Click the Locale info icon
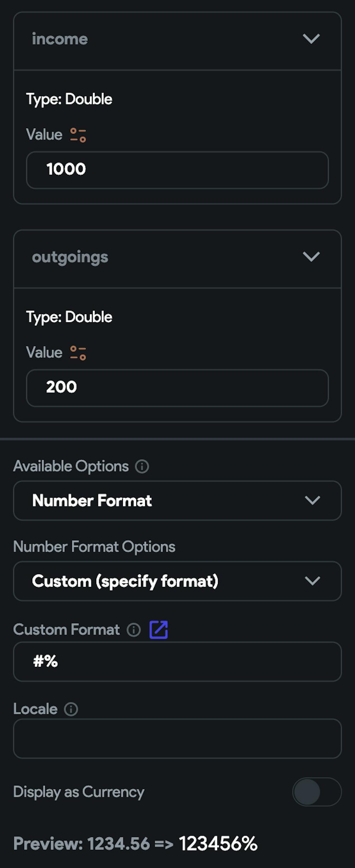 (71, 709)
